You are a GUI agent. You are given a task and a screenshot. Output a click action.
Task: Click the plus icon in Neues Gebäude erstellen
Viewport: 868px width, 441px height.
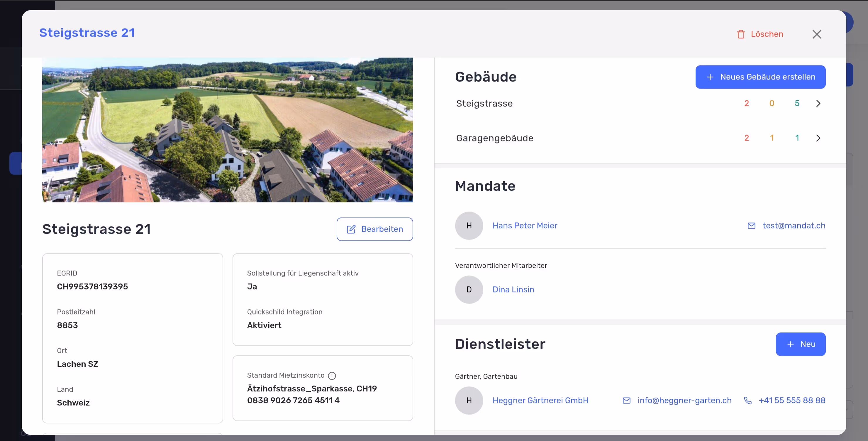tap(710, 77)
